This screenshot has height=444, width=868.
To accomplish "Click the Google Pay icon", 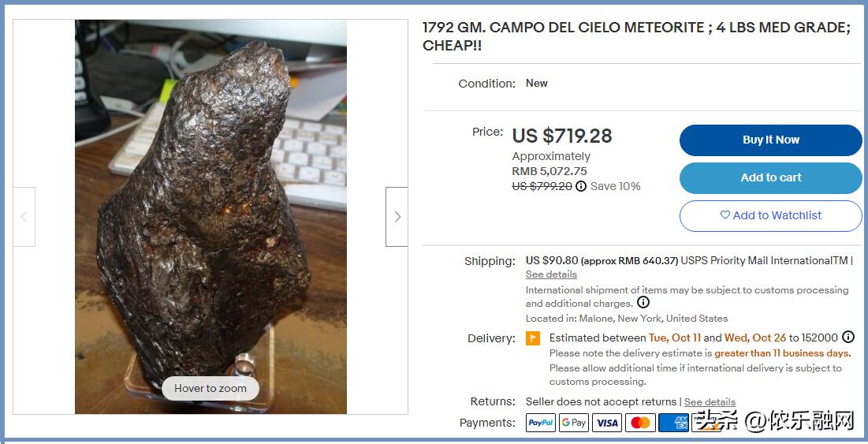I will point(573,423).
